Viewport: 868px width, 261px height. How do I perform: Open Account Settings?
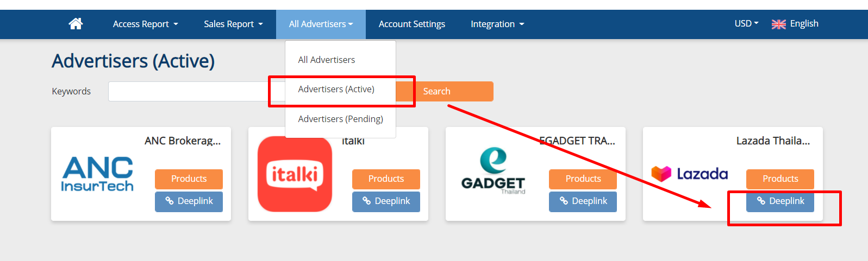tap(412, 24)
